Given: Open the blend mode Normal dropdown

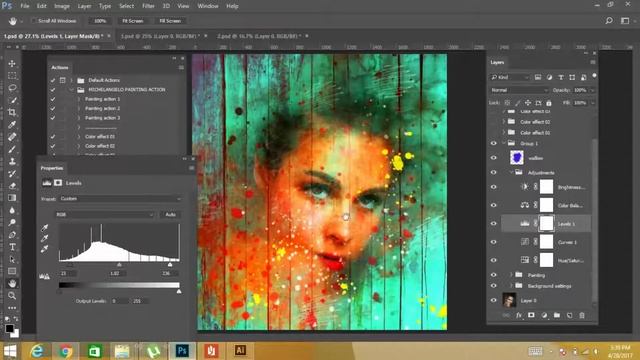Looking at the screenshot, I should 519,90.
